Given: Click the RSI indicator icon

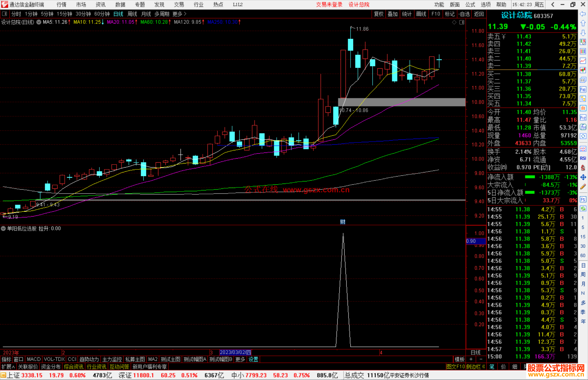Looking at the screenshot, I should 583,158.
